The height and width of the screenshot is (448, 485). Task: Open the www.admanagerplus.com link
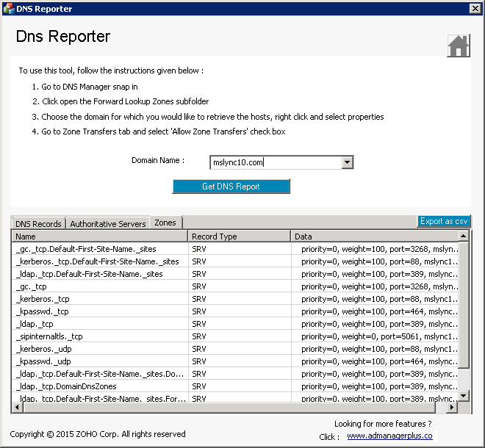tap(389, 436)
